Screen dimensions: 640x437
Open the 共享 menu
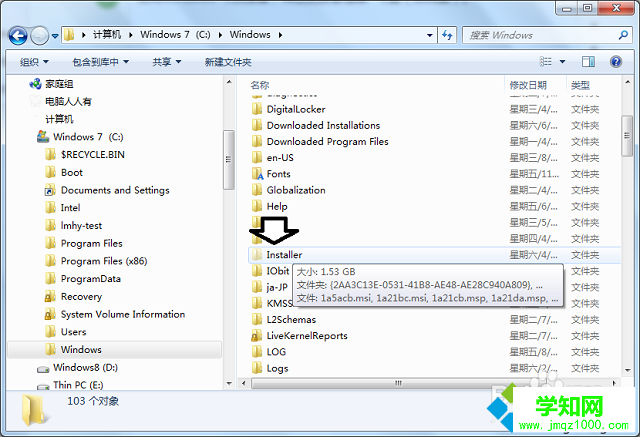tap(167, 62)
